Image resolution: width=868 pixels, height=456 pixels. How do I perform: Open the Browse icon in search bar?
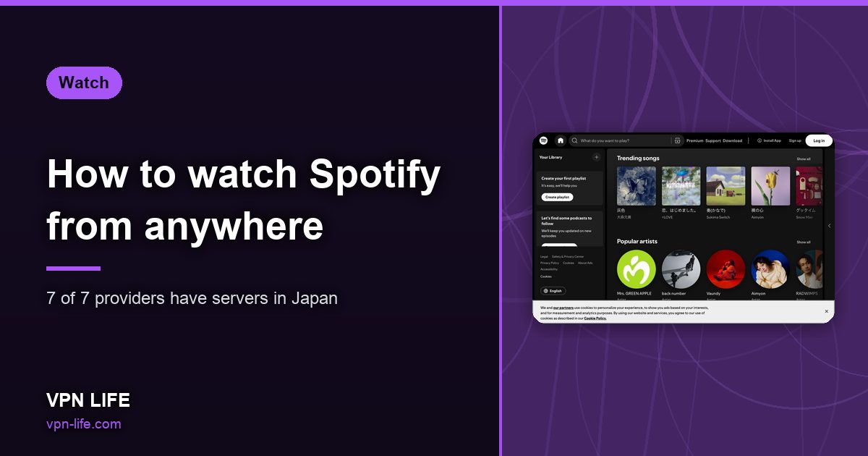pyautogui.click(x=678, y=140)
